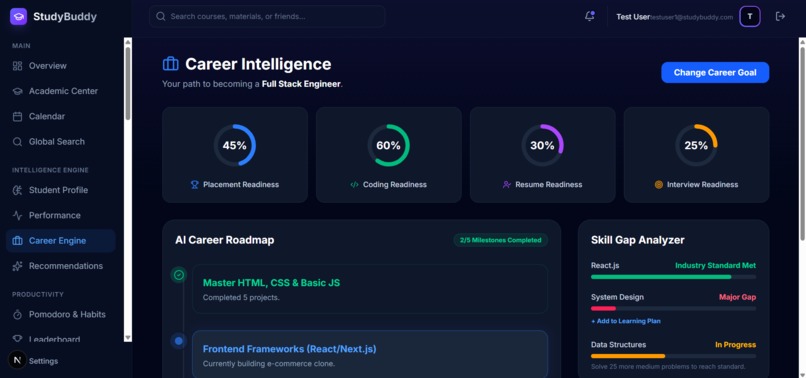Click the Student Profile brain icon
806x378 pixels.
(x=17, y=190)
